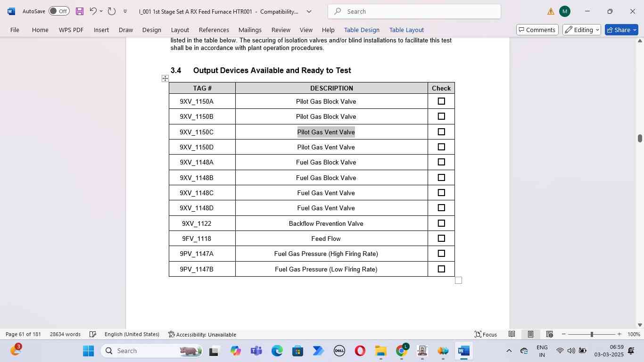
Task: Click the Save icon in title bar
Action: 80,11
